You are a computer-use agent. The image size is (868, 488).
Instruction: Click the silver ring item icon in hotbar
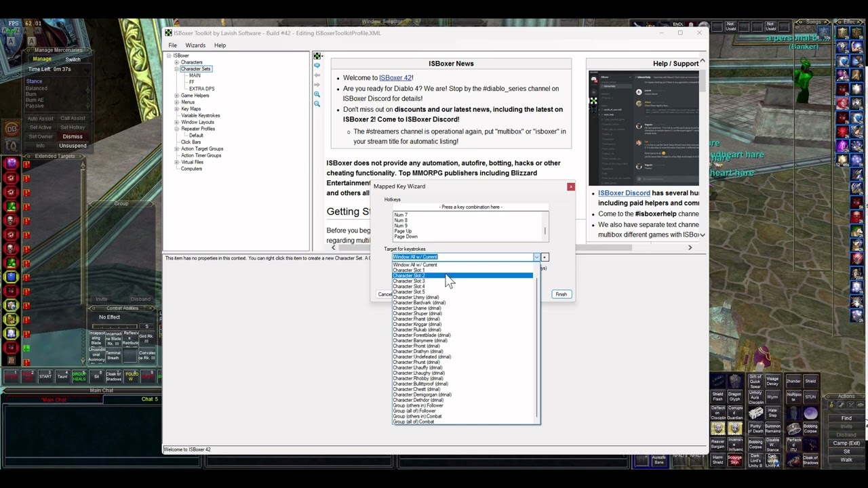click(793, 428)
